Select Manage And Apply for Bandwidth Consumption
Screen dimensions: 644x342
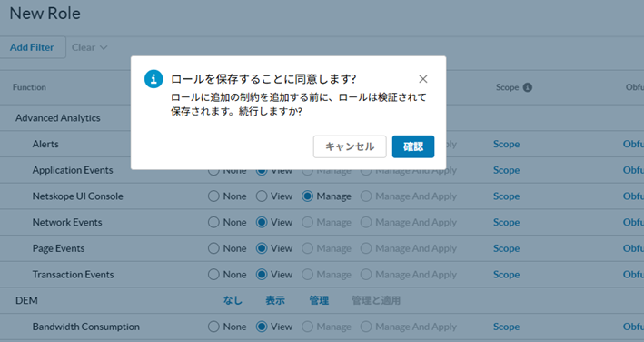coord(366,327)
